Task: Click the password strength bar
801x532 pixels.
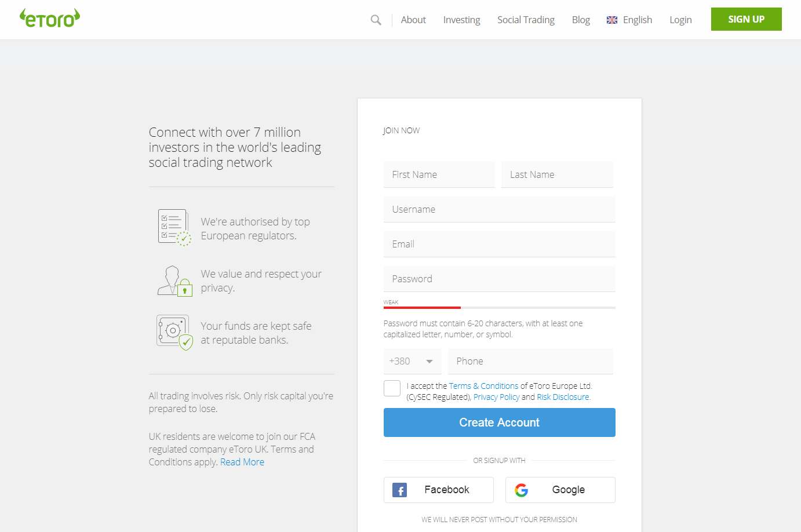Action: point(500,308)
